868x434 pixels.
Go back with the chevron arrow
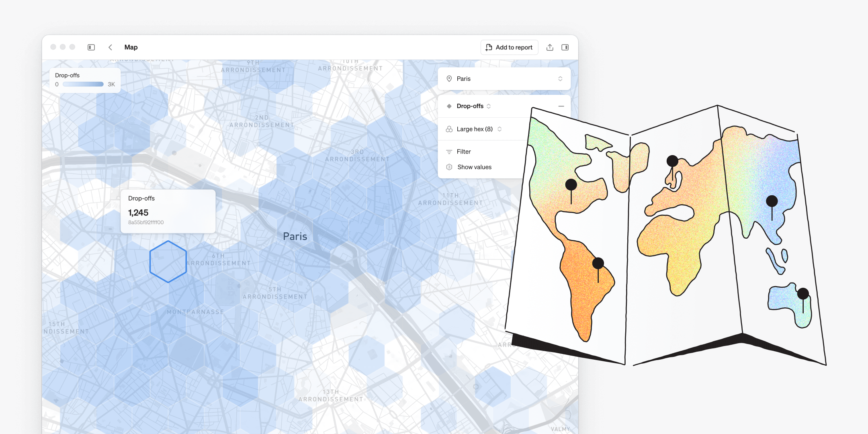tap(110, 47)
